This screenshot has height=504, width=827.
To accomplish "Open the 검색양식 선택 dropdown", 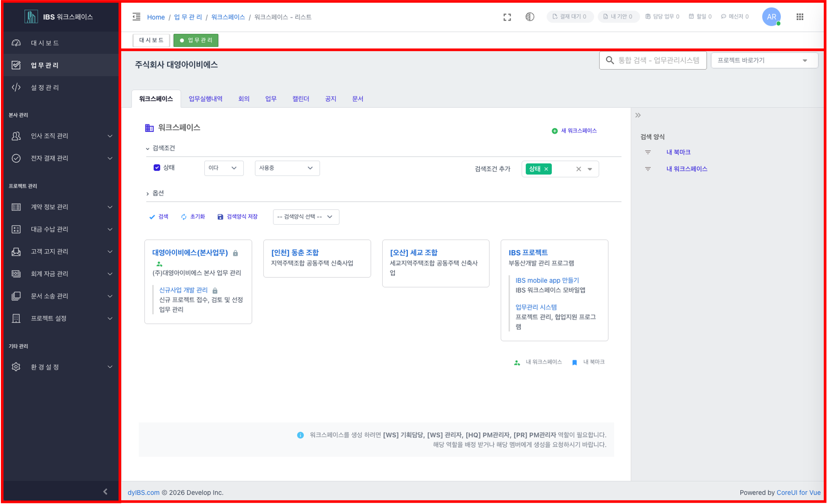I will tap(306, 217).
